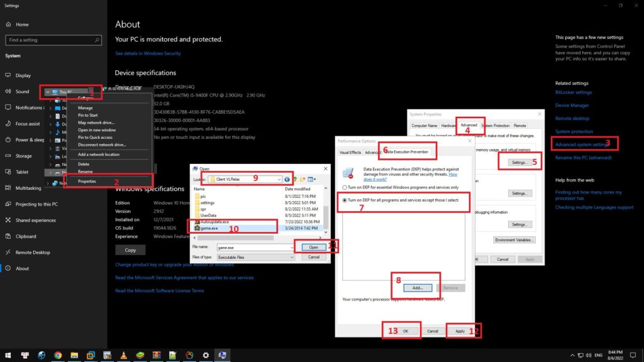
Task: Open Clipboard settings in sidebar
Action: [x=25, y=236]
